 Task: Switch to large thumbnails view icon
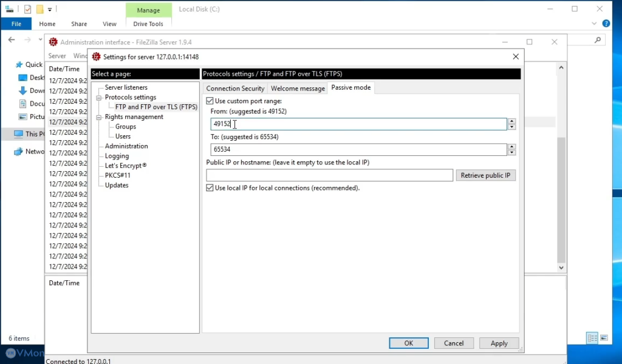pos(604,338)
